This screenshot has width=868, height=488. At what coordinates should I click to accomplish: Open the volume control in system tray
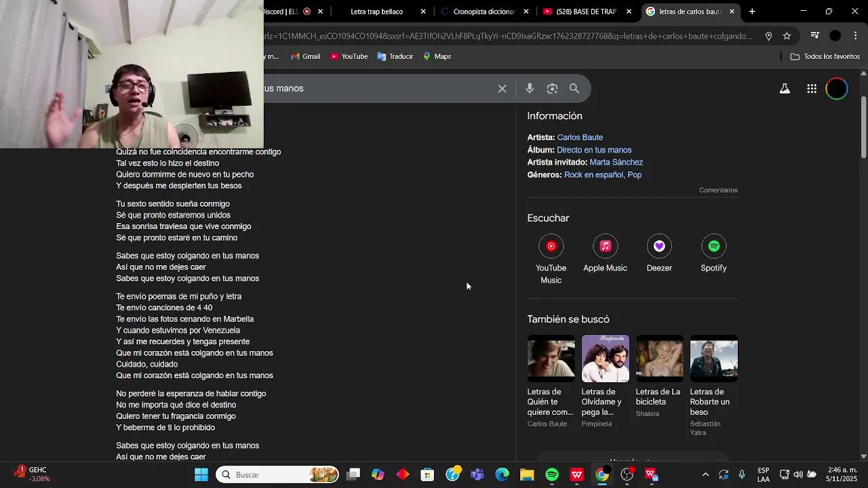798,474
